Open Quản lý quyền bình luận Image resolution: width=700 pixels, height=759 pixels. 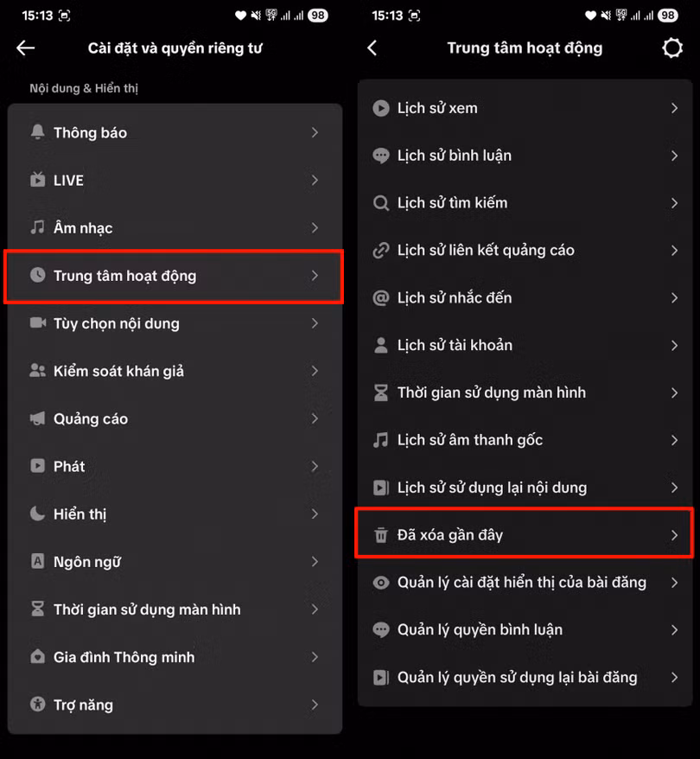[x=525, y=629]
